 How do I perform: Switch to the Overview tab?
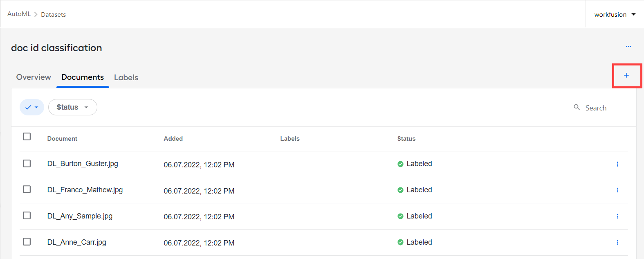click(x=34, y=77)
